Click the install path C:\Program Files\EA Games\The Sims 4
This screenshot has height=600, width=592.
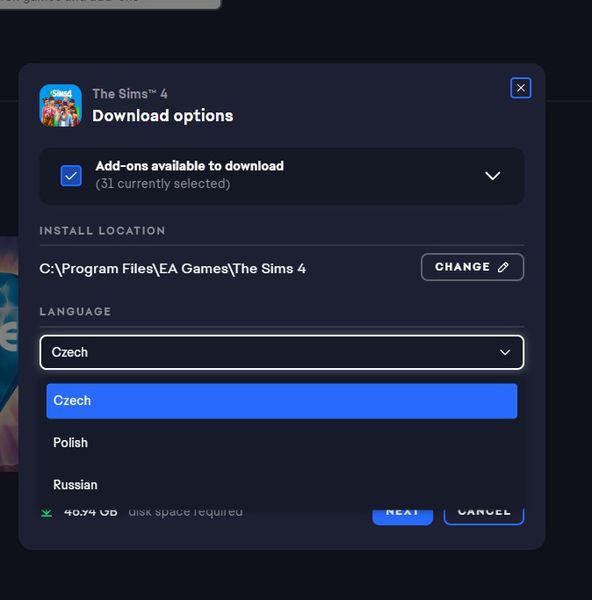coord(173,269)
